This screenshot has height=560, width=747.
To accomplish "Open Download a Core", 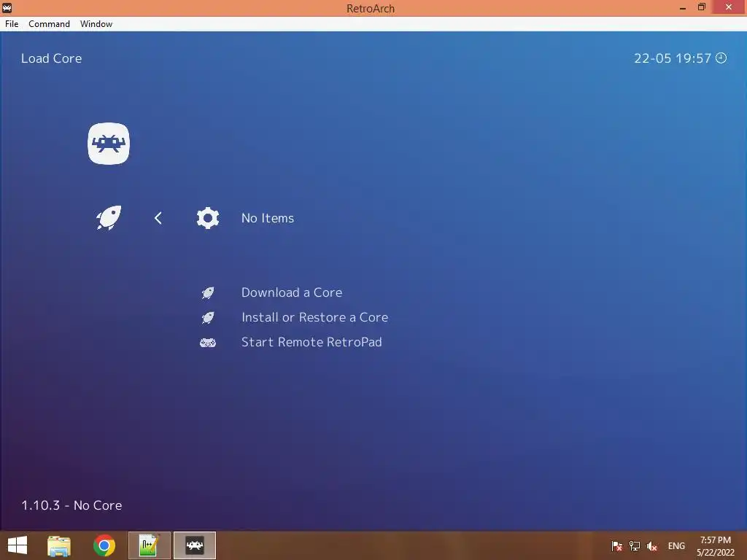I will (x=292, y=292).
